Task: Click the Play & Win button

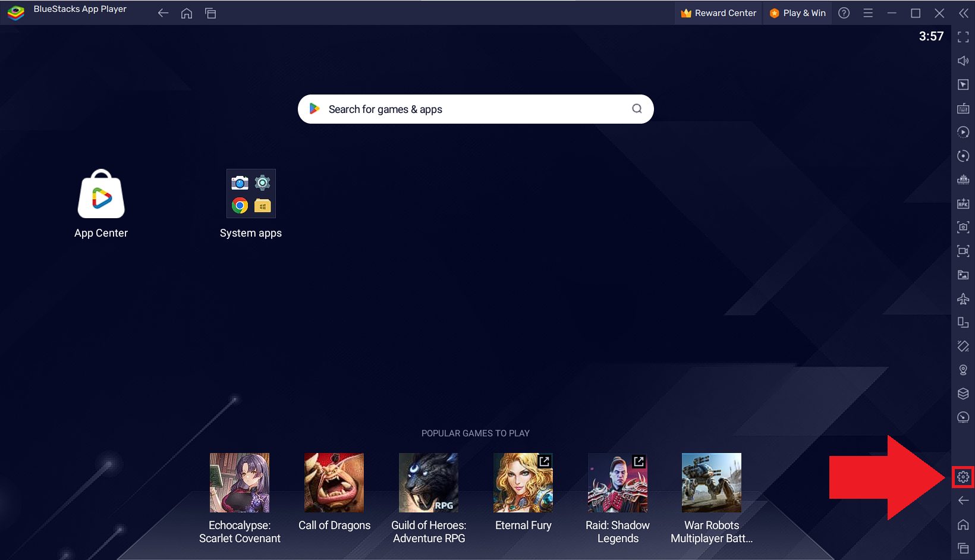Action: pos(798,13)
